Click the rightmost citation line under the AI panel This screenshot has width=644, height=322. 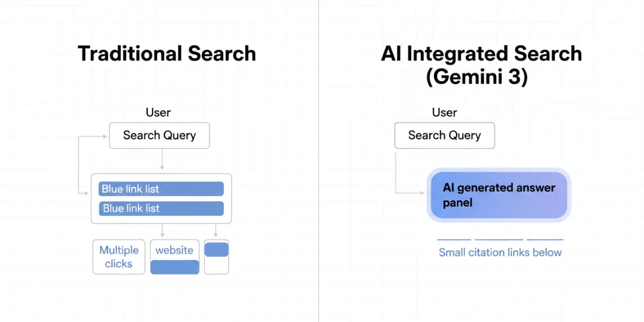point(545,239)
